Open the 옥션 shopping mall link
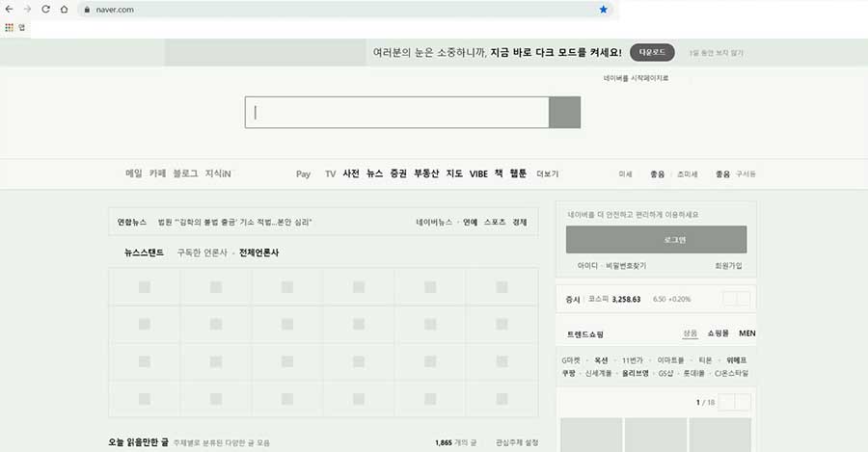This screenshot has height=452, width=868. pyautogui.click(x=601, y=360)
